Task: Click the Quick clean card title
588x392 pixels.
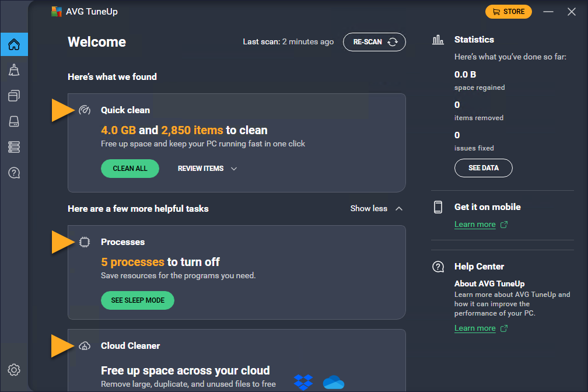Action: [125, 110]
